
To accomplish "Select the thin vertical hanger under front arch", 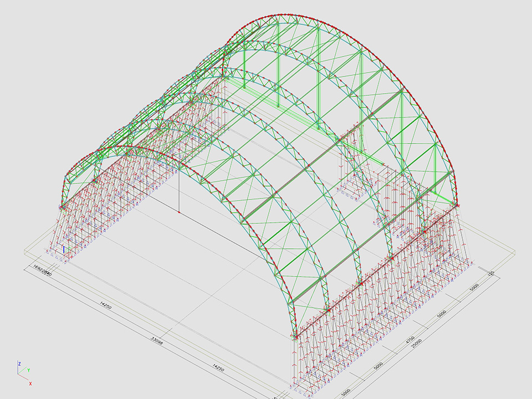I will pyautogui.click(x=179, y=191).
